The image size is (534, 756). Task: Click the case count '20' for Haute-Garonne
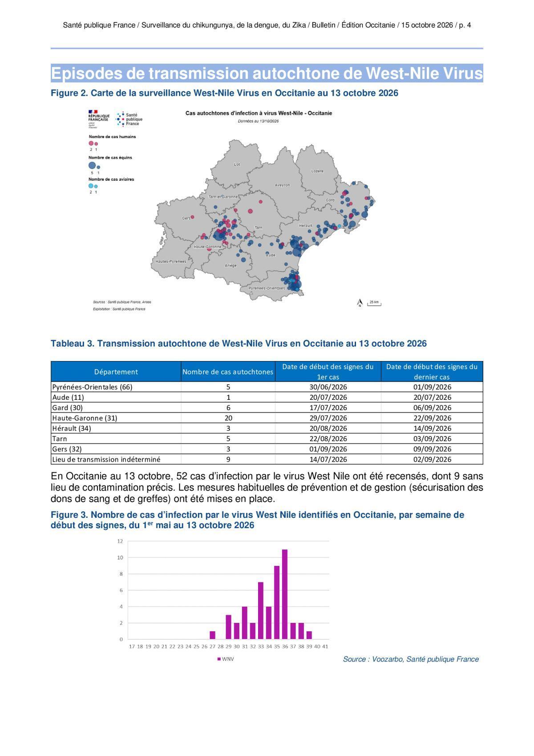228,418
